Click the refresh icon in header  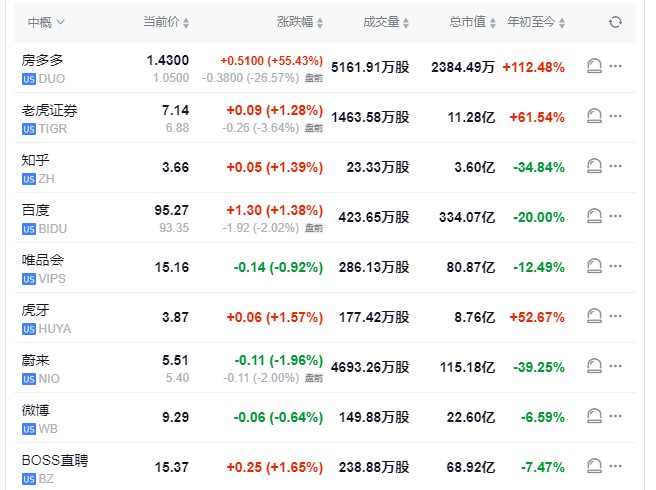pos(615,22)
